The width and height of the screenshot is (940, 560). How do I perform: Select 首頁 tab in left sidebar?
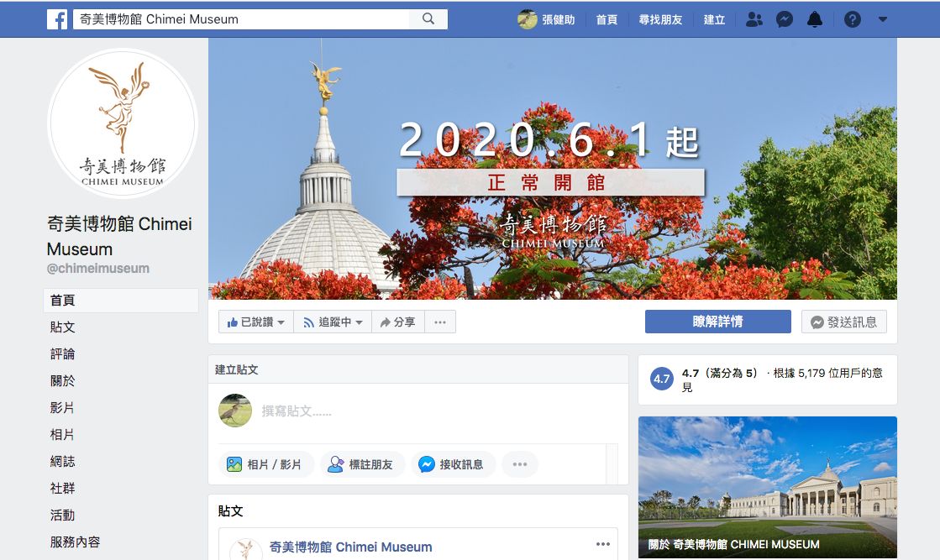(x=121, y=300)
